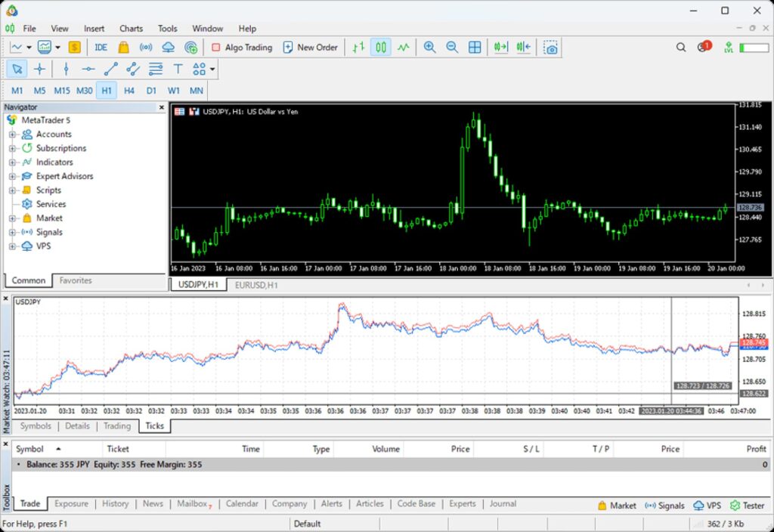Toggle chart shift icon
774x532 pixels.
pos(523,48)
